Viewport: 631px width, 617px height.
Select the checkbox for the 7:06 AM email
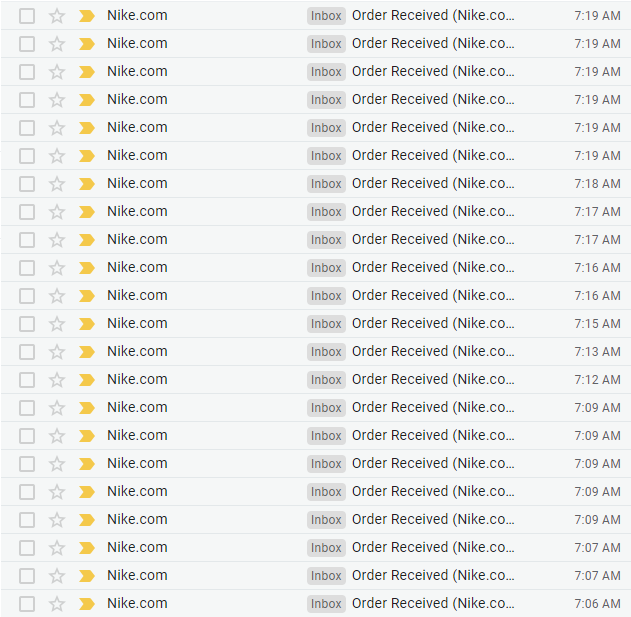tap(27, 604)
